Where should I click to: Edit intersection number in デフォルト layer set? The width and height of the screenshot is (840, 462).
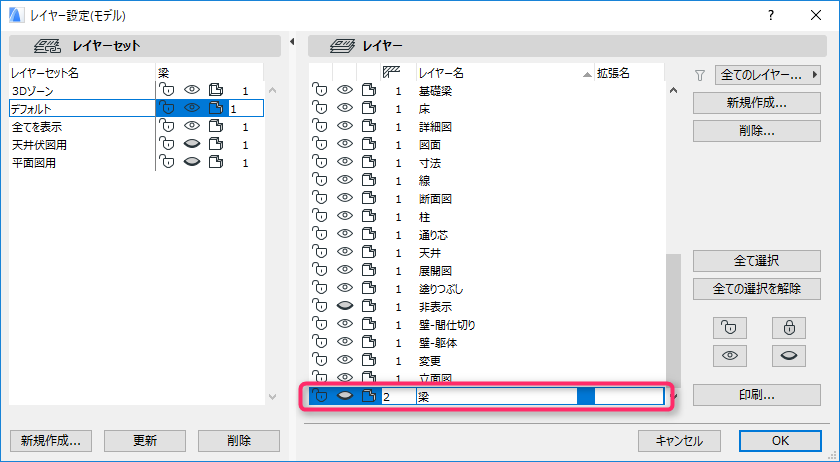point(246,109)
